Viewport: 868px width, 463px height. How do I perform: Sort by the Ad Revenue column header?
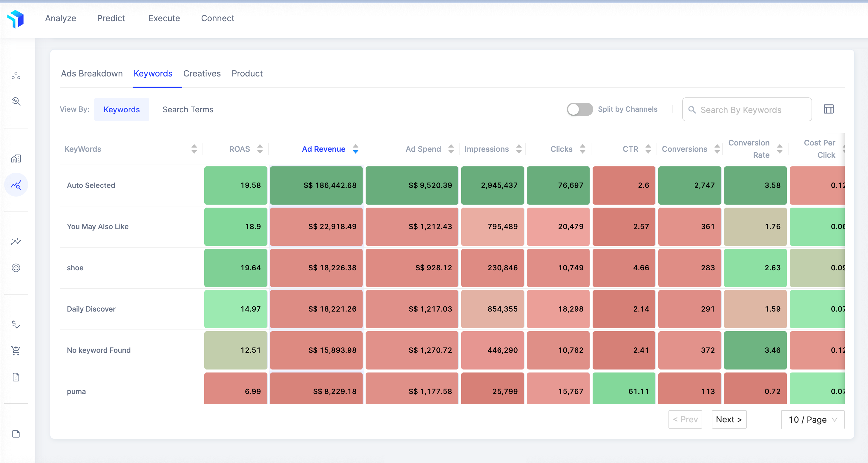[323, 149]
